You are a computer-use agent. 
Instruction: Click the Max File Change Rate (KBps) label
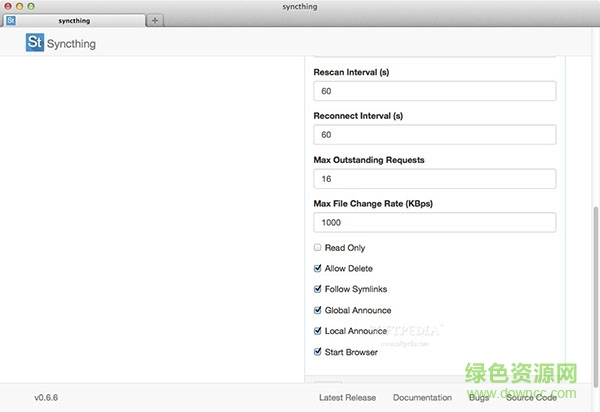pyautogui.click(x=373, y=204)
